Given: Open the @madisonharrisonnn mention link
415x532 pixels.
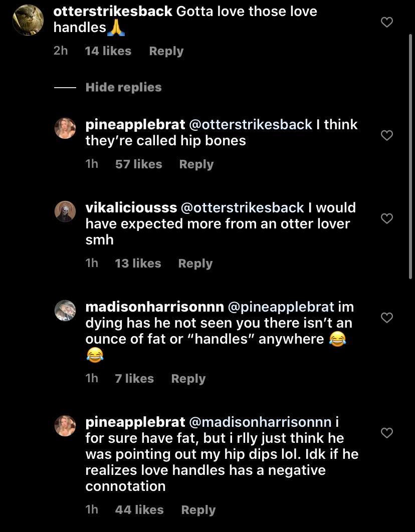Looking at the screenshot, I should 260,422.
